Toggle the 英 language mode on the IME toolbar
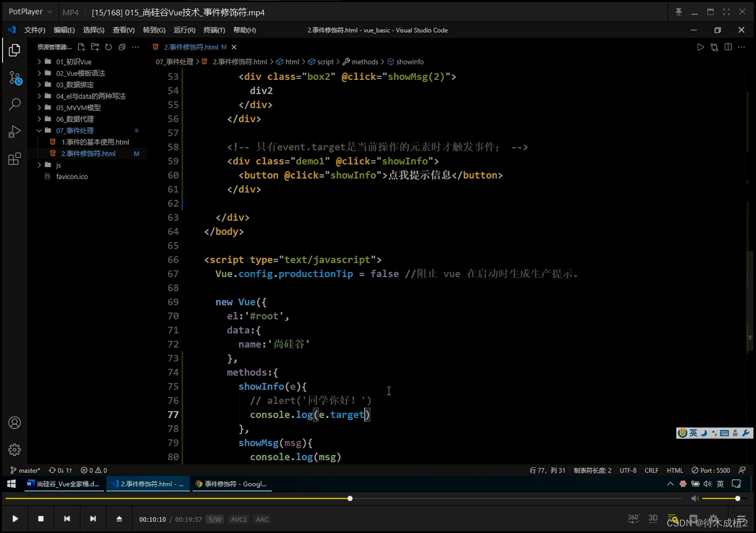Viewport: 756px width, 533px height. pos(693,433)
